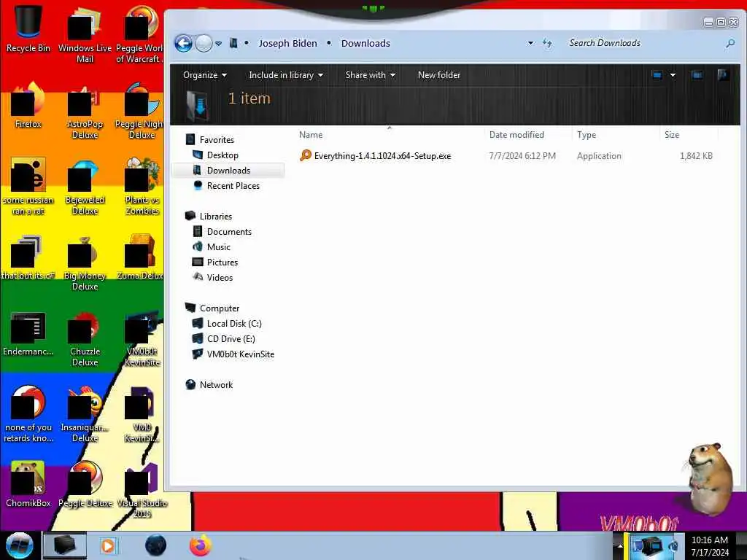Refresh the Downloads folder view
Viewport: 747px width, 560px height.
pos(547,43)
